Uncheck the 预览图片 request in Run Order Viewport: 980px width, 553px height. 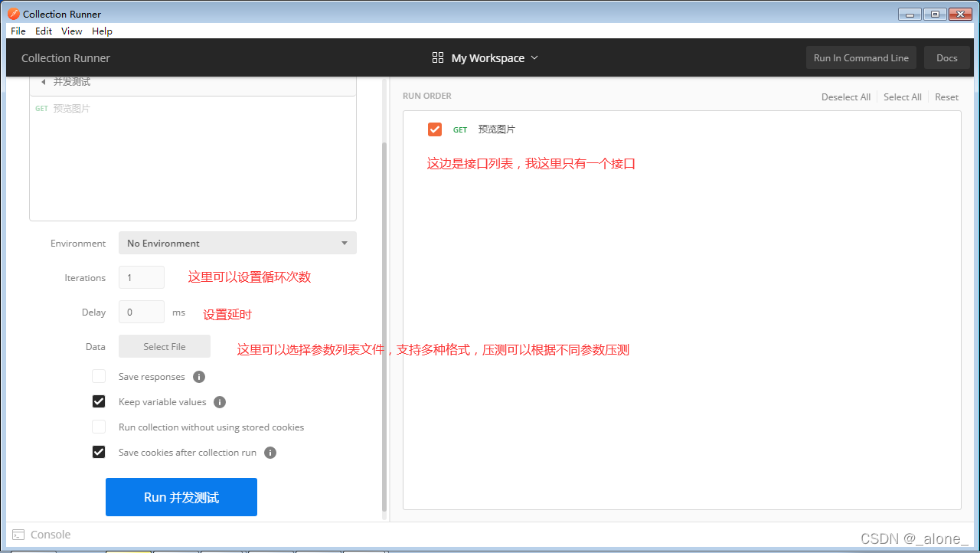tap(435, 129)
